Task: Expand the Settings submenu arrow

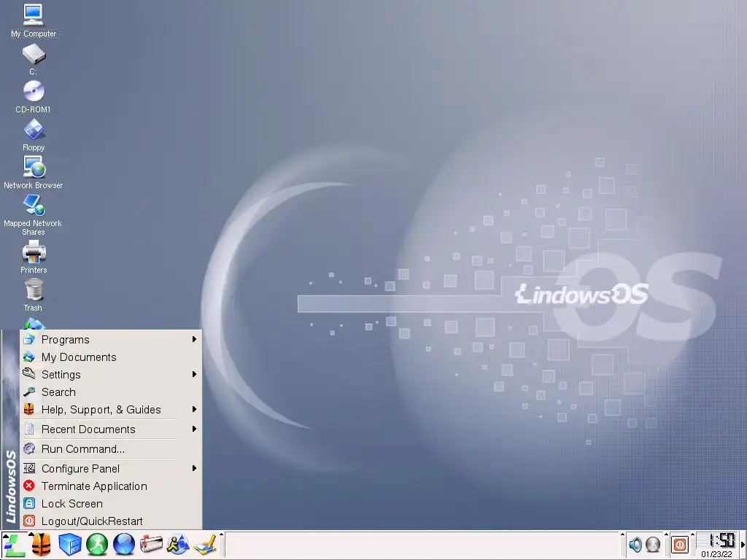Action: 194,374
